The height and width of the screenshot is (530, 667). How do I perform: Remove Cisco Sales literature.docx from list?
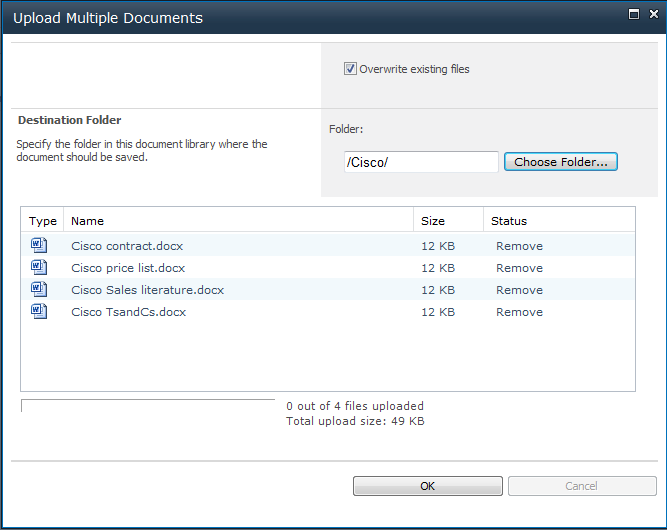(519, 290)
